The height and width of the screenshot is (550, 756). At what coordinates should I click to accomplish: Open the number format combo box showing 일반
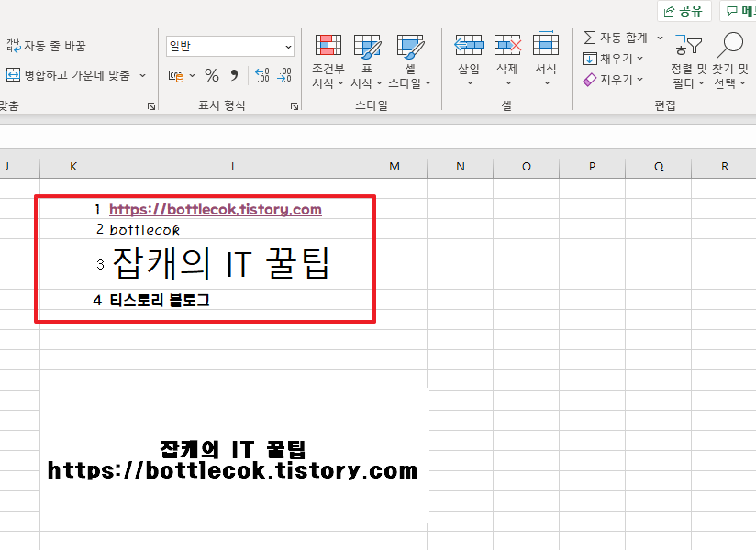point(230,47)
